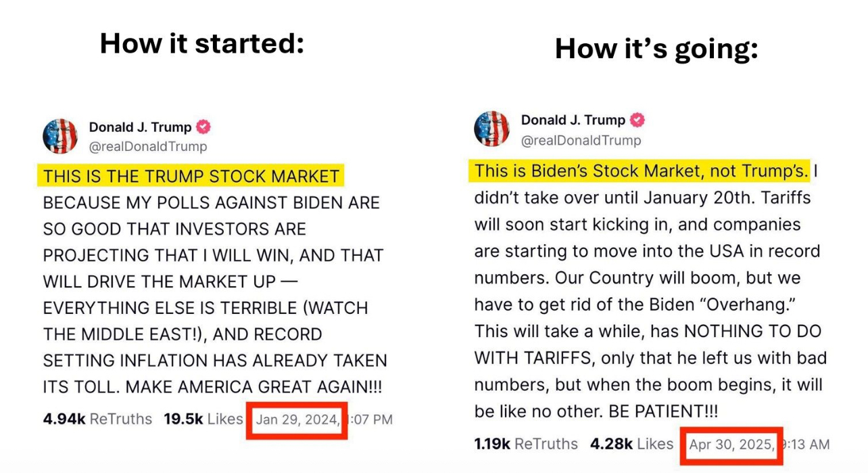Screen dimensions: 868x473
Task: Click the avatar in the "How it started" post
Action: (60, 136)
